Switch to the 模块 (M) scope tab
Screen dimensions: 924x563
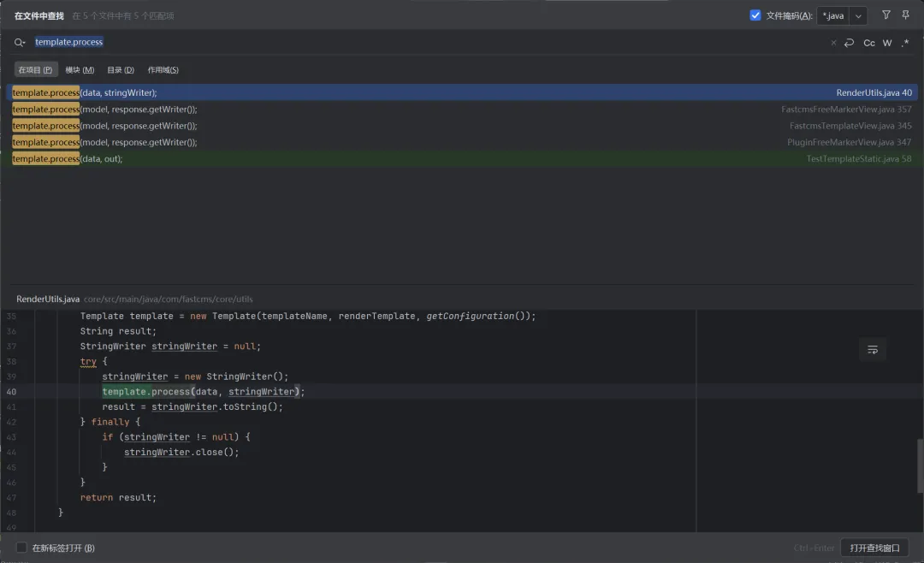pos(80,70)
